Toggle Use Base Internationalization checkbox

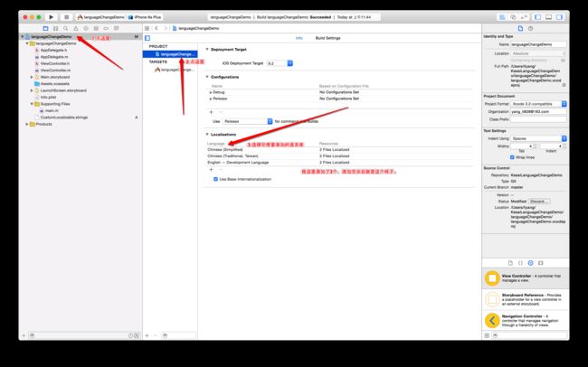215,179
